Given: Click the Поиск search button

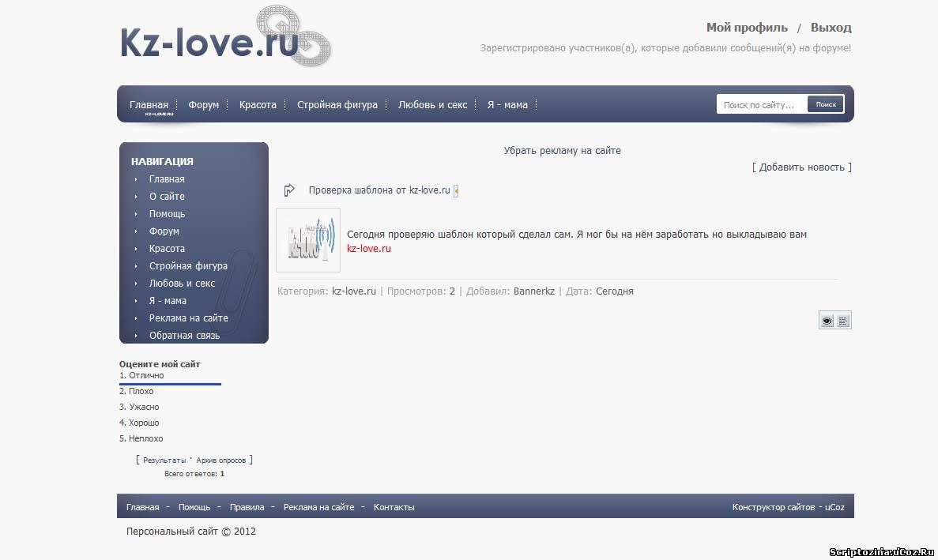Looking at the screenshot, I should point(826,104).
